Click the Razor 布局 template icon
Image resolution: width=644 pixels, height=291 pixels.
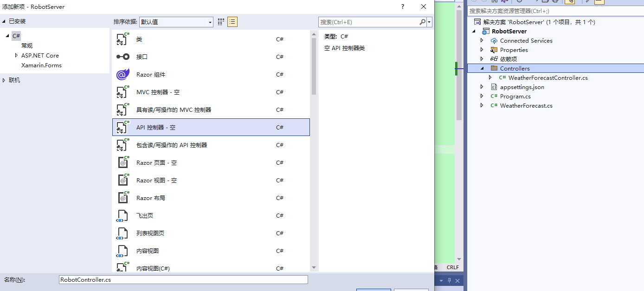click(122, 198)
